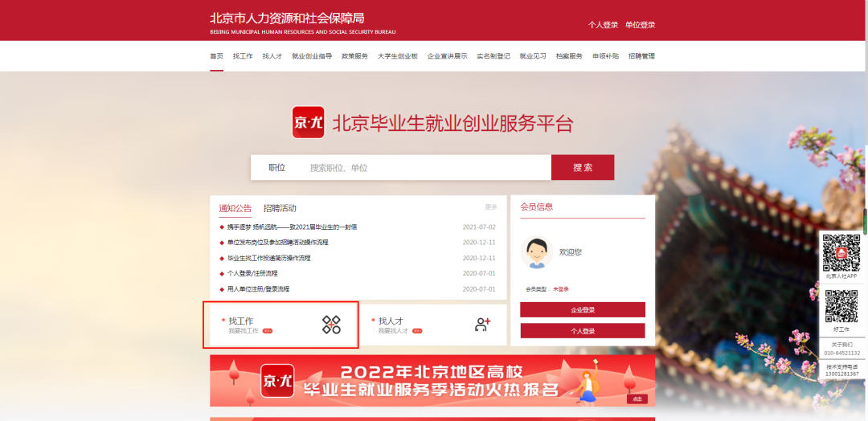Open 就业见习 navigation item
Viewport: 868px width, 421px height.
click(533, 56)
